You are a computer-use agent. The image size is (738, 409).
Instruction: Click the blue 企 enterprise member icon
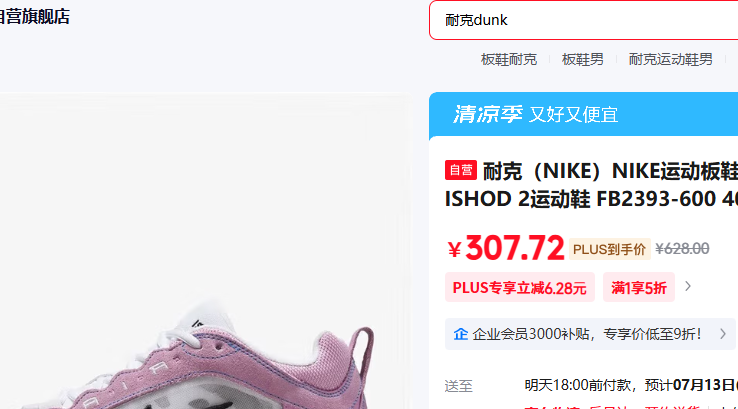click(x=460, y=334)
